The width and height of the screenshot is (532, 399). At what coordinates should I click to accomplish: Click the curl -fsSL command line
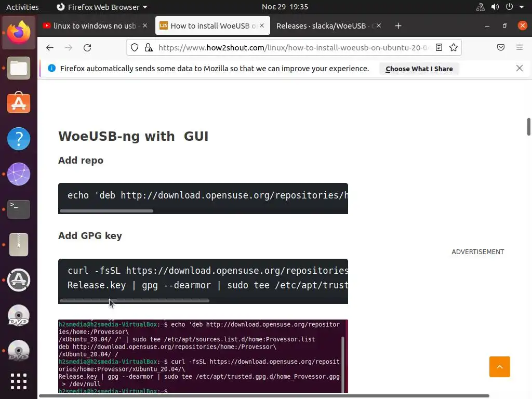[x=207, y=270]
